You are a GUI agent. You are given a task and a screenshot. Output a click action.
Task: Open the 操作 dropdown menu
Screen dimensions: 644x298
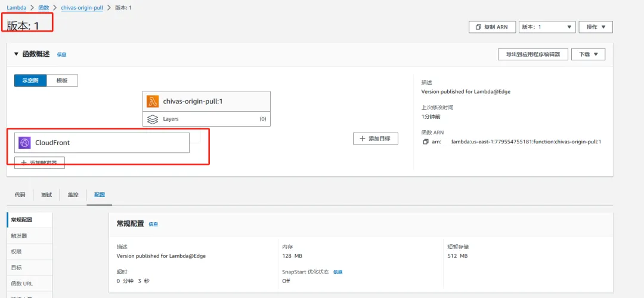596,27
